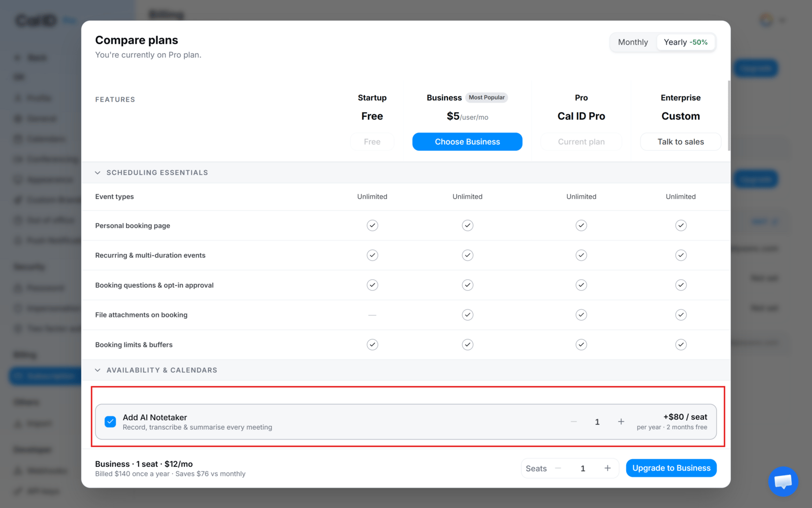The height and width of the screenshot is (508, 812).
Task: Click the Enterprise Custom plan heading
Action: pyautogui.click(x=681, y=116)
